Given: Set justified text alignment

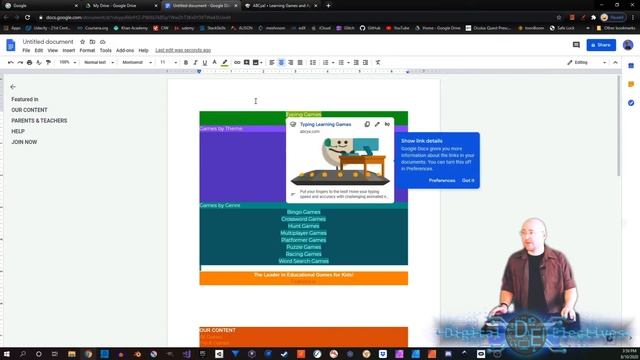Looking at the screenshot, I should 300,62.
